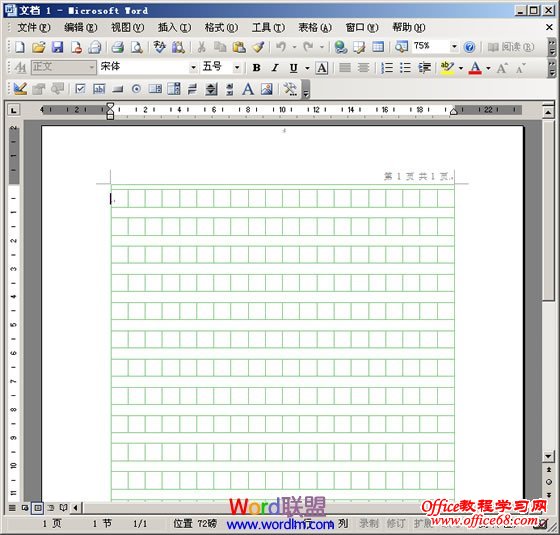Viewport: 560px width, 535px height.
Task: Click the 阅读 reading layout button
Action: click(511, 47)
